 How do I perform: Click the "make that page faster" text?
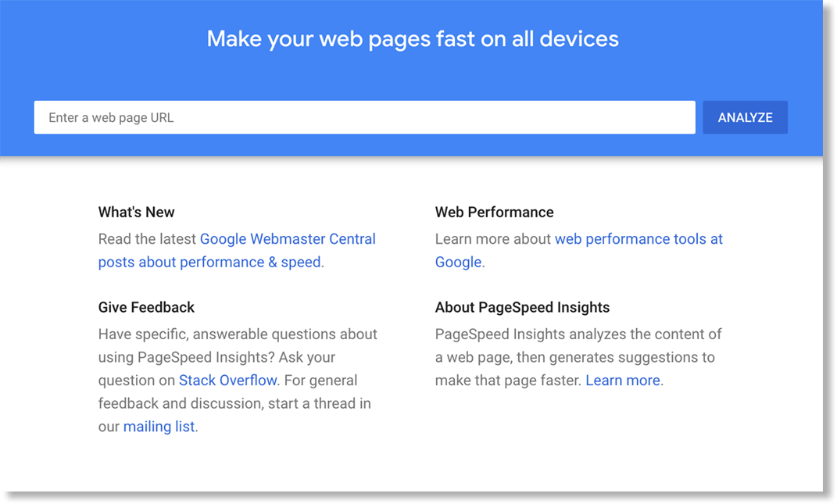tap(508, 381)
